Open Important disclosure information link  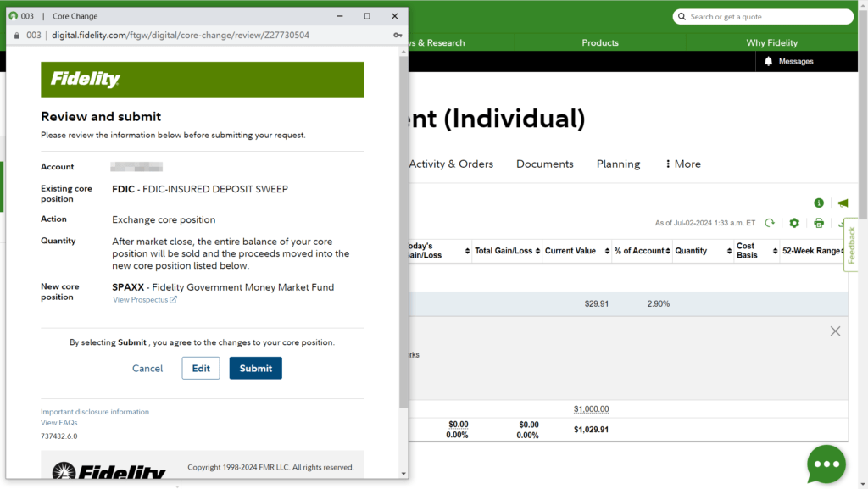pyautogui.click(x=95, y=412)
